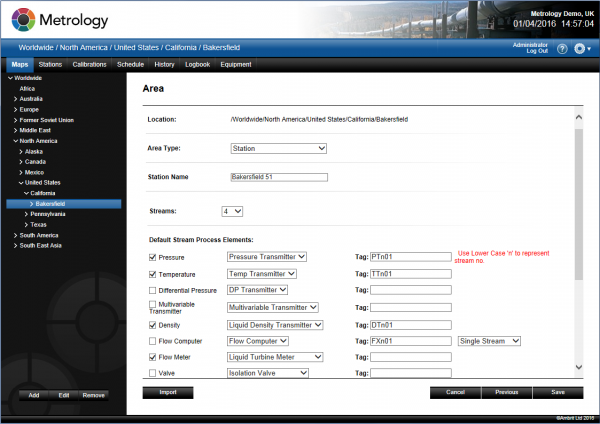Click the Flow Computer Tag field FXn01
The width and height of the screenshot is (600, 424).
coord(411,341)
